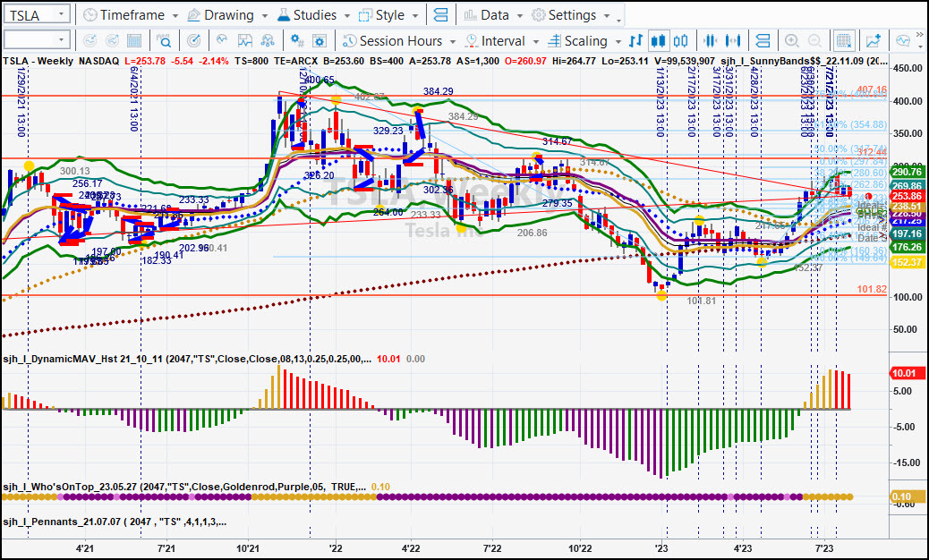The height and width of the screenshot is (560, 929).
Task: Open the Style menu
Action: [388, 15]
